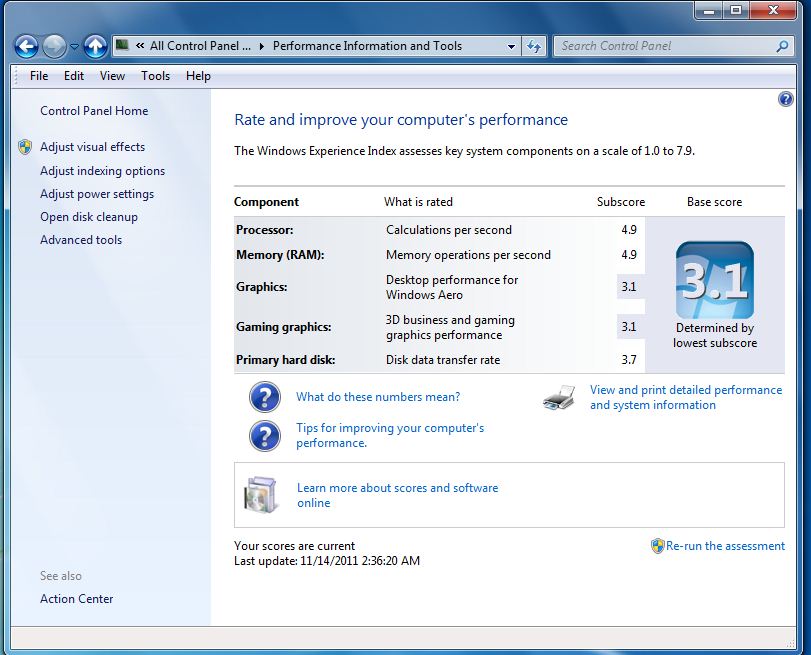Click the Control Panel address bar icon
This screenshot has height=655, width=811.
coord(122,46)
